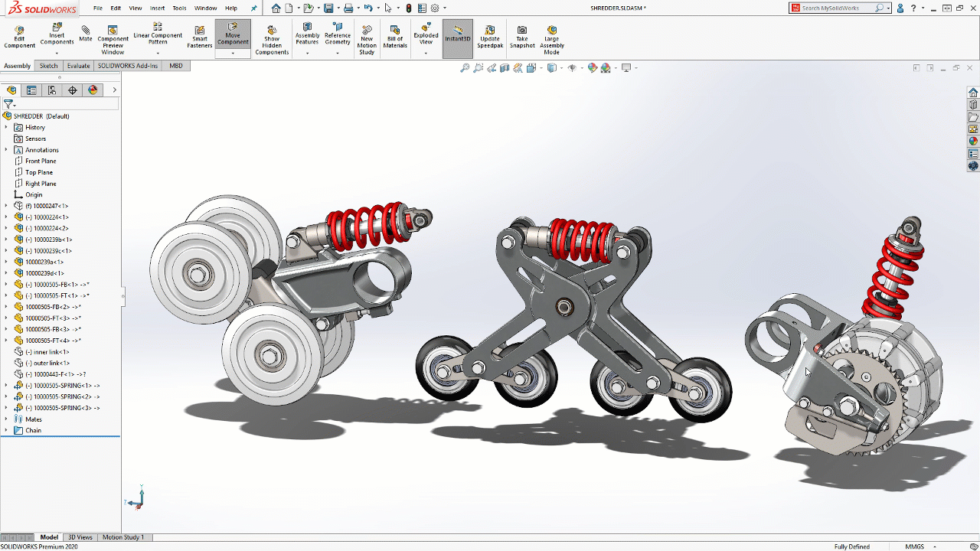Open the Bill of Materials tool
Viewport: 980px width, 551px height.
(395, 37)
